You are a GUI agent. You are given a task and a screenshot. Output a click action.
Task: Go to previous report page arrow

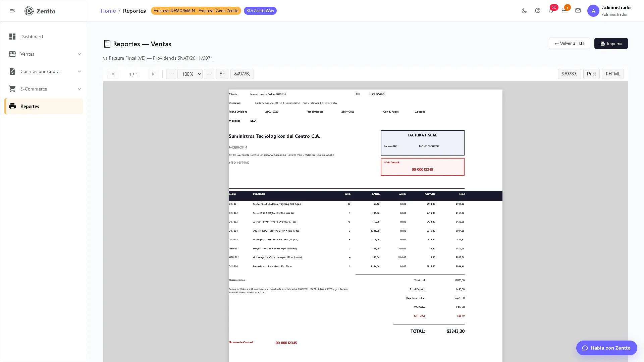[113, 74]
